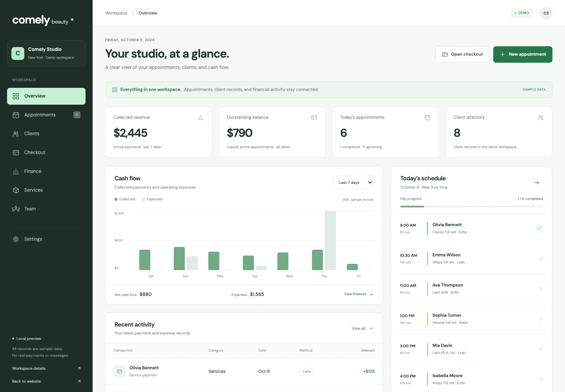Click the DEMO status badge
The height and width of the screenshot is (392, 565).
click(x=522, y=13)
